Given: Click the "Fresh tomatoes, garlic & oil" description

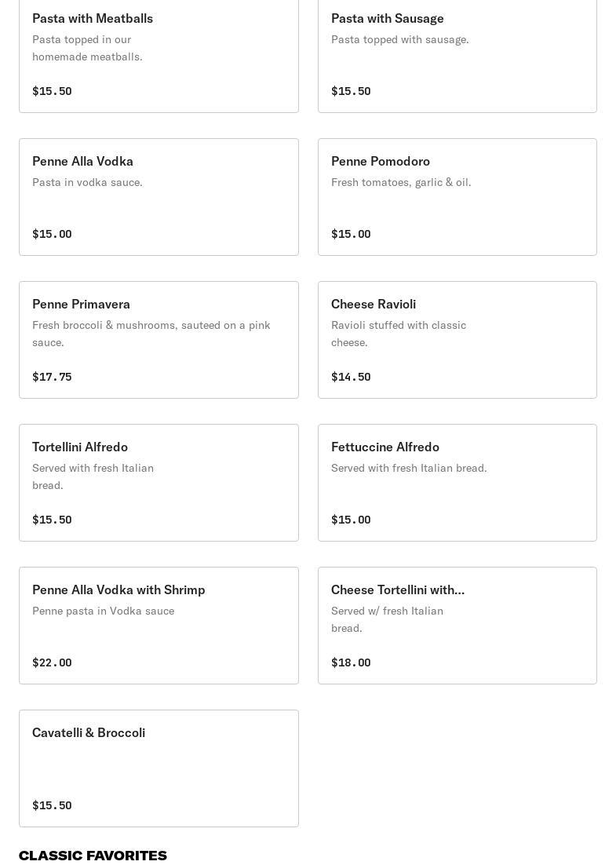Looking at the screenshot, I should click(x=401, y=182).
